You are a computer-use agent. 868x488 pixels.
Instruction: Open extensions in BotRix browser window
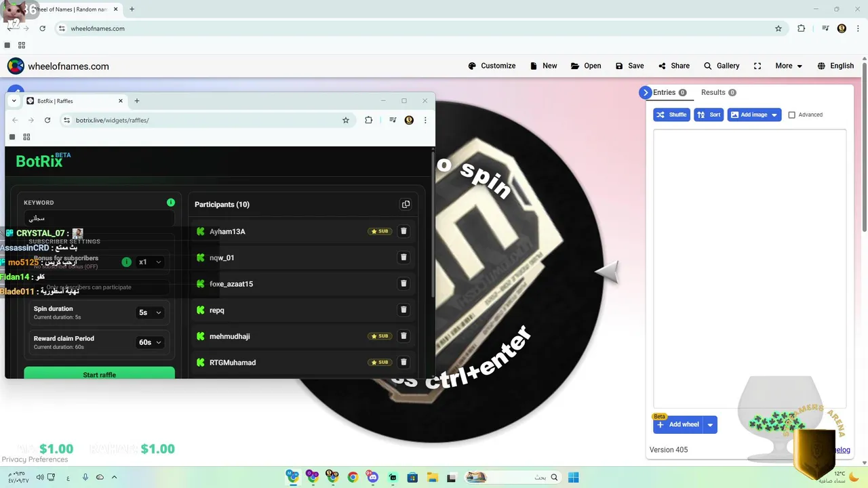pyautogui.click(x=369, y=120)
